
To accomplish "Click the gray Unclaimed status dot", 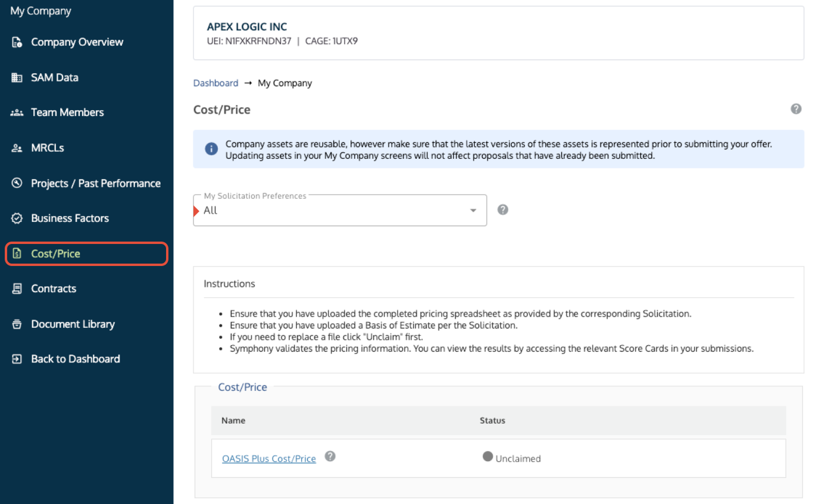I will [488, 456].
